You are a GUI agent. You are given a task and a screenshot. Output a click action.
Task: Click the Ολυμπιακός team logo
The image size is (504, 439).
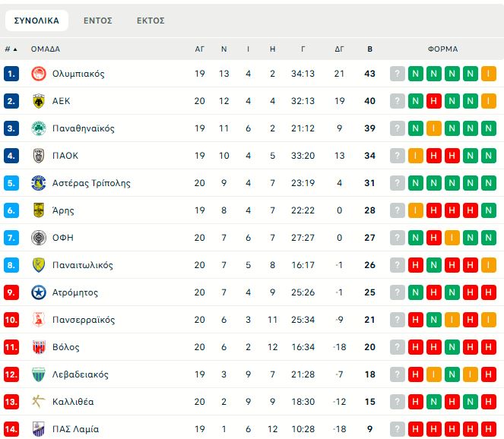tap(38, 74)
